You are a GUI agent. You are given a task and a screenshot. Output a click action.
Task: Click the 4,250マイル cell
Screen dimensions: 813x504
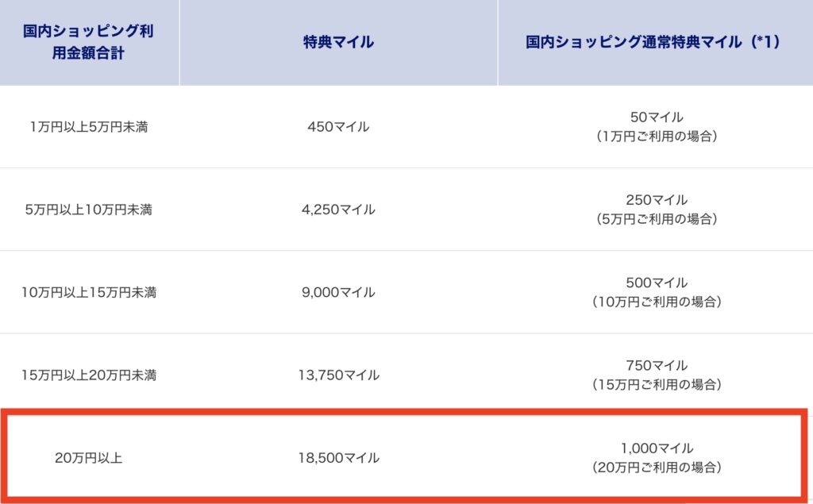(338, 210)
